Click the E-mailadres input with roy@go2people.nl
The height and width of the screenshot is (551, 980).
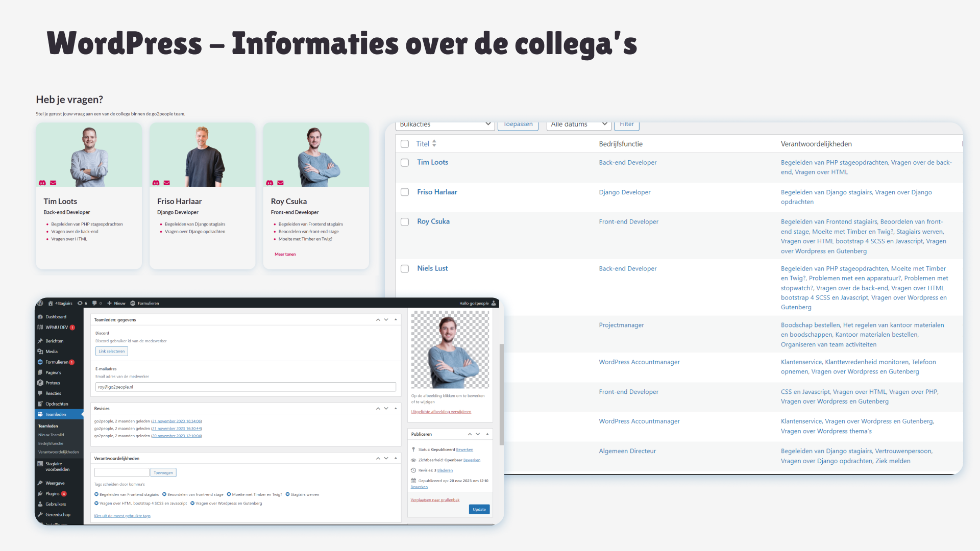pyautogui.click(x=246, y=387)
